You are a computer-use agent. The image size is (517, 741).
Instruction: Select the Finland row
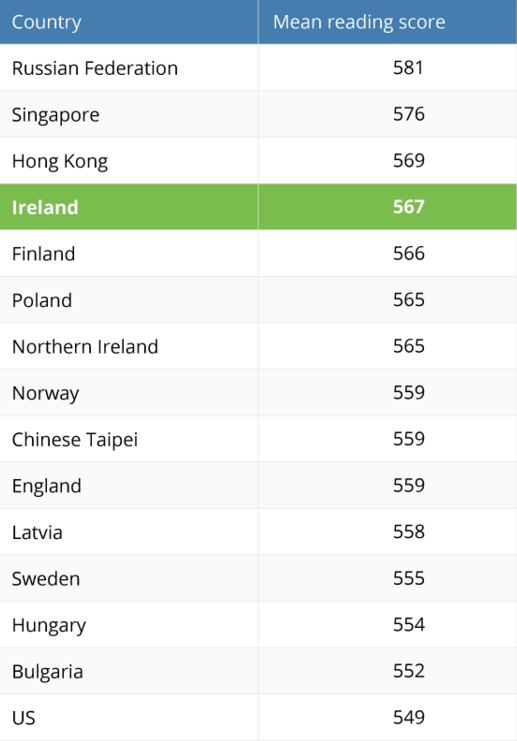[x=258, y=253]
